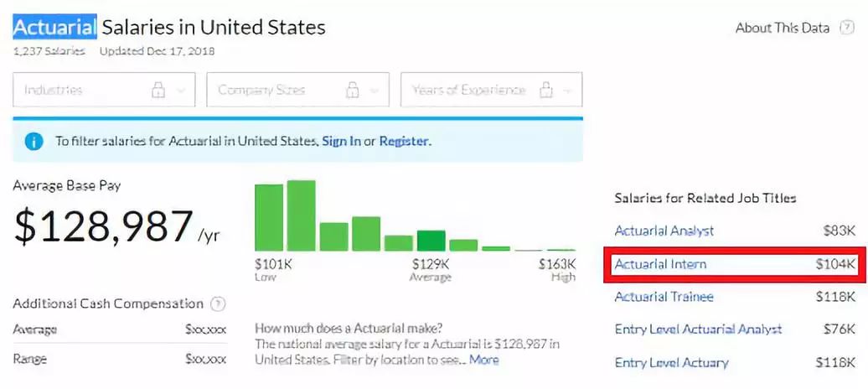
Task: Open Entry Level Actuarial Analyst link
Action: [698, 329]
